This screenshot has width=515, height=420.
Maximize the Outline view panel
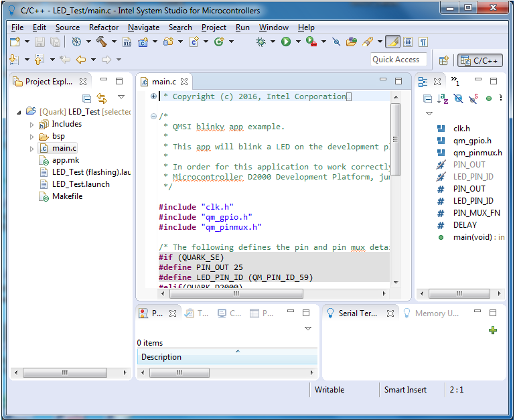pyautogui.click(x=494, y=81)
